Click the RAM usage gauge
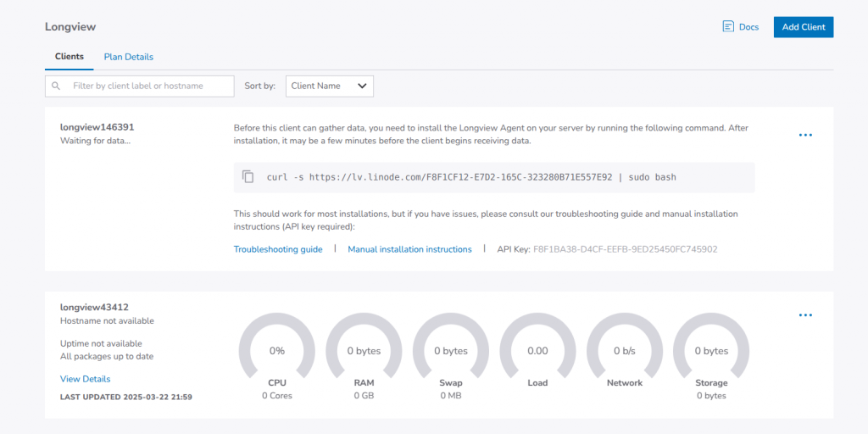The width and height of the screenshot is (868, 434). [364, 351]
